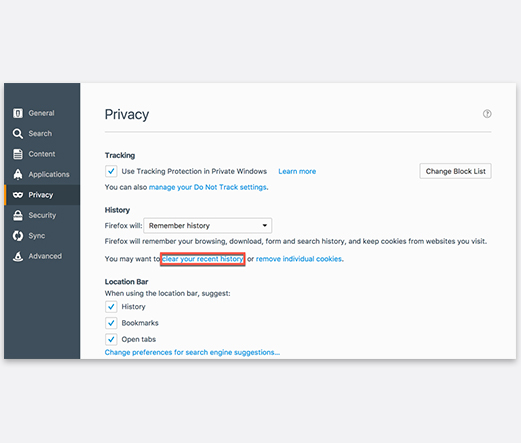Uncheck the Bookmarks suggestion checkbox

tap(111, 323)
